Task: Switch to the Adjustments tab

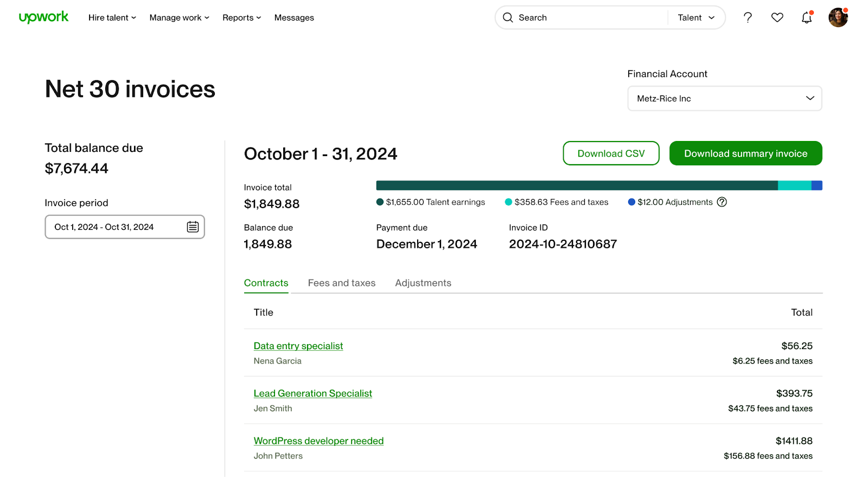Action: (x=423, y=283)
